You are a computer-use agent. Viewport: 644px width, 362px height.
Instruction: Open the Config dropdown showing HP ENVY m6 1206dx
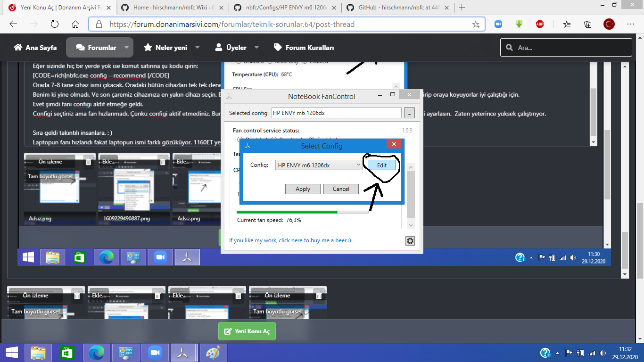[319, 165]
